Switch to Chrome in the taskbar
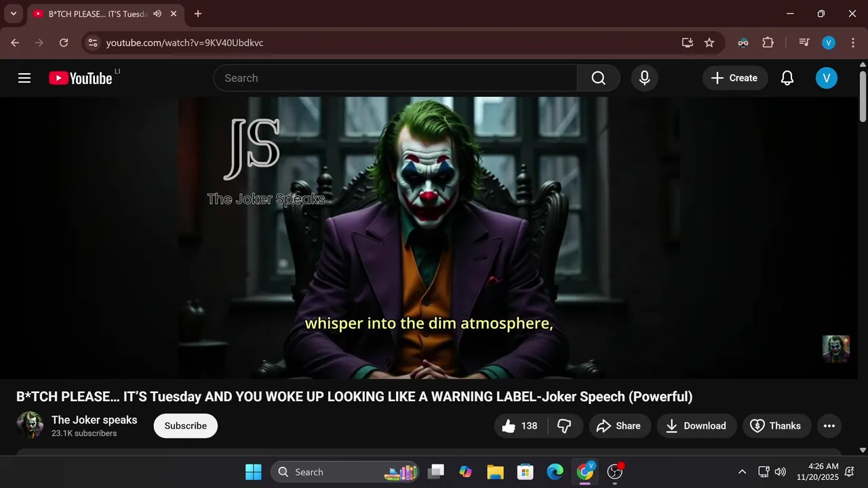Image resolution: width=868 pixels, height=488 pixels. click(585, 472)
